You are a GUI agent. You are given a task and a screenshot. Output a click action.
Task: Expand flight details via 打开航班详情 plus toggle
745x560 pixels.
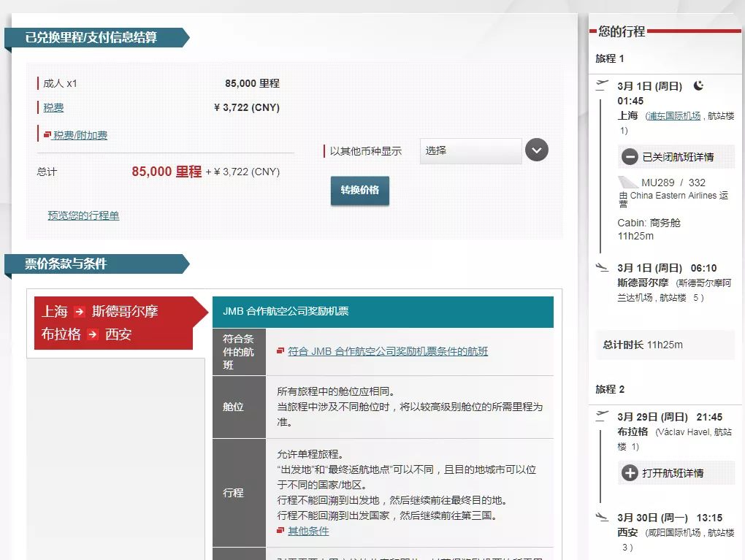[x=630, y=473]
